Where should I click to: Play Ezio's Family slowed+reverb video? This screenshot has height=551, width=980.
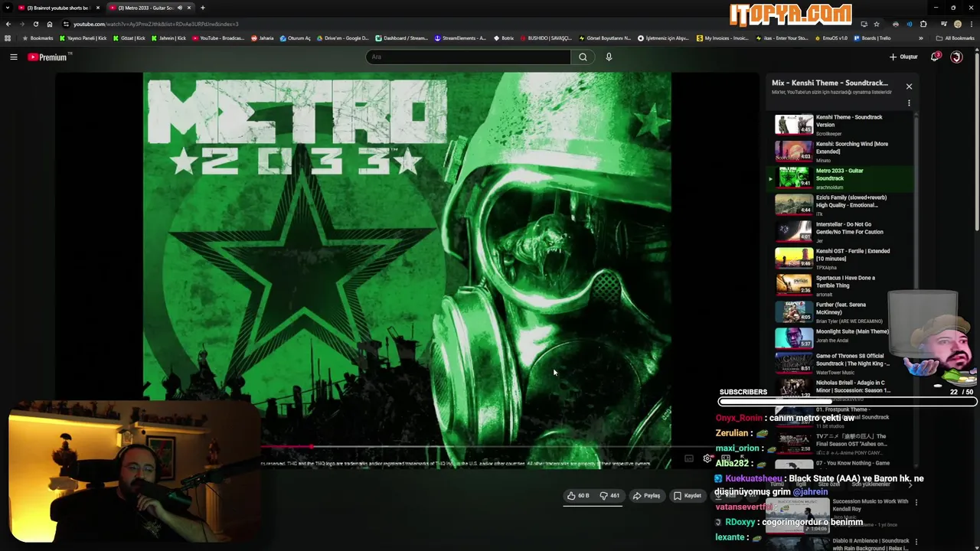coord(841,205)
